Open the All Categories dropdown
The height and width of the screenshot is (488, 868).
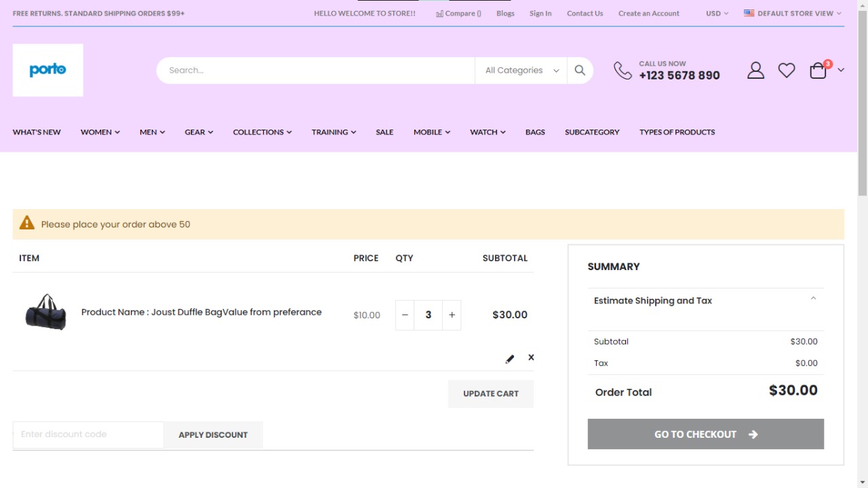(x=521, y=70)
